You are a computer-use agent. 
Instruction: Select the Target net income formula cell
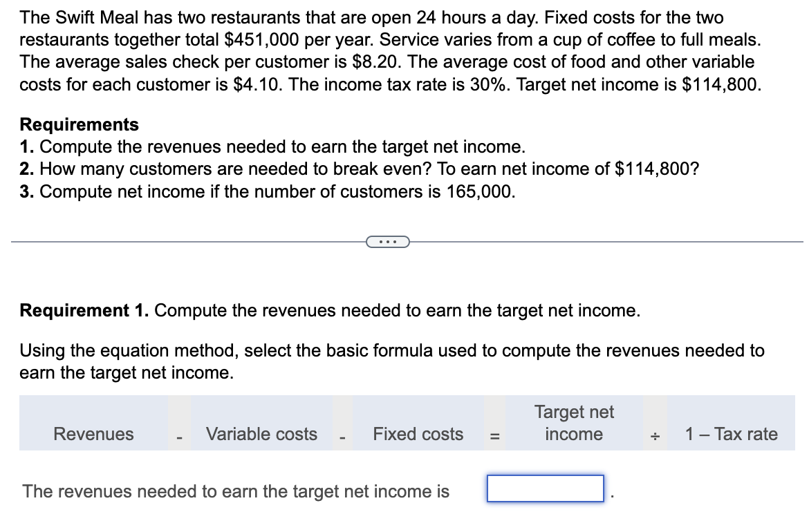click(x=574, y=424)
